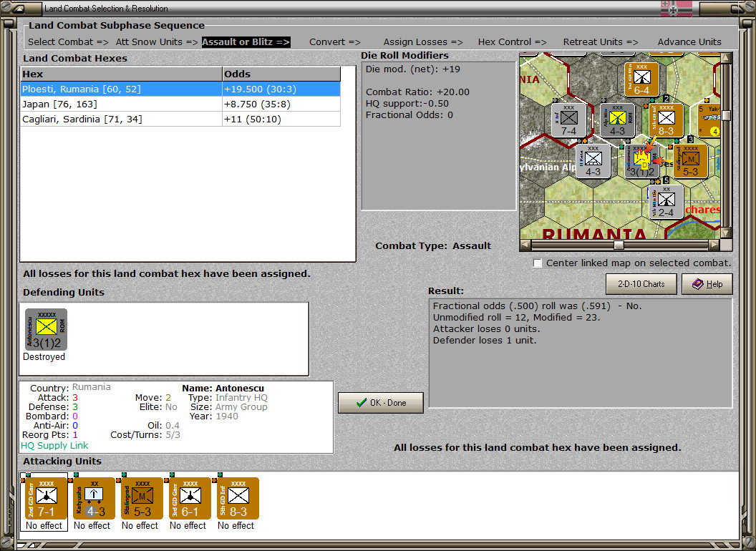Click Att Snow Units subphase label

(157, 42)
